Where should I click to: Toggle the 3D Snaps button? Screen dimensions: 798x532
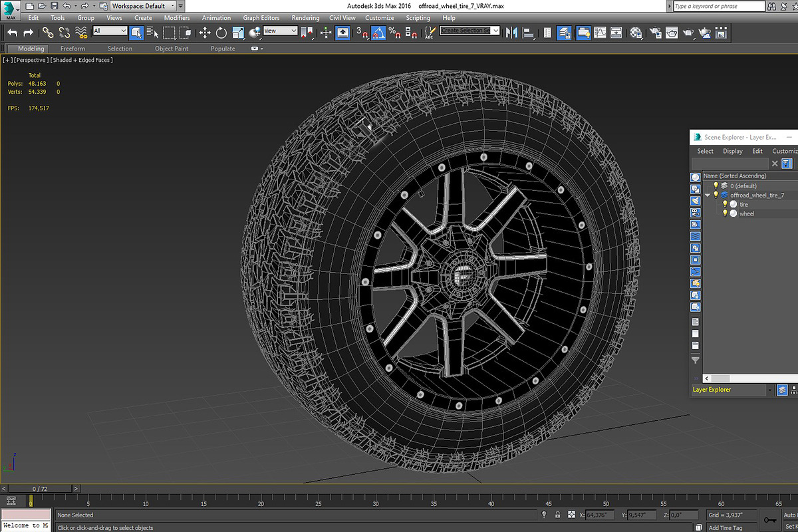362,32
